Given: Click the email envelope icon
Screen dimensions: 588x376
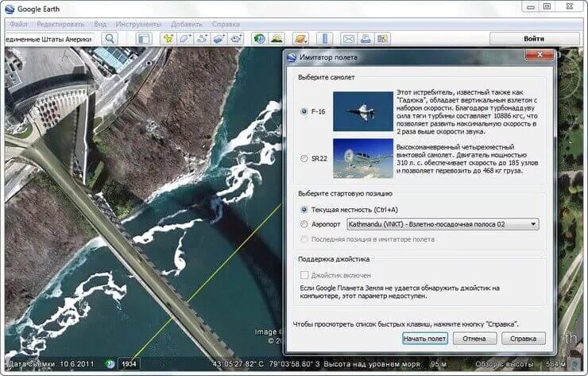Looking at the screenshot, I should (x=349, y=39).
